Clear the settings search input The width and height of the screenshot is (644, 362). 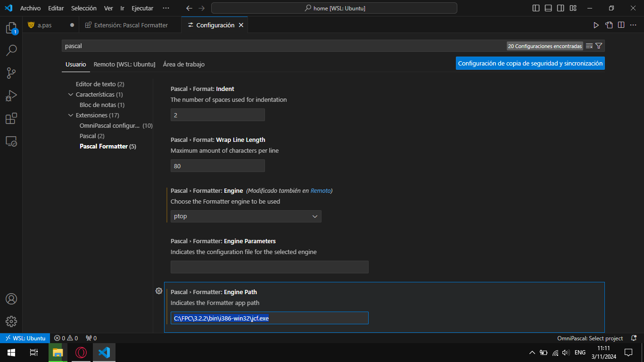[589, 46]
